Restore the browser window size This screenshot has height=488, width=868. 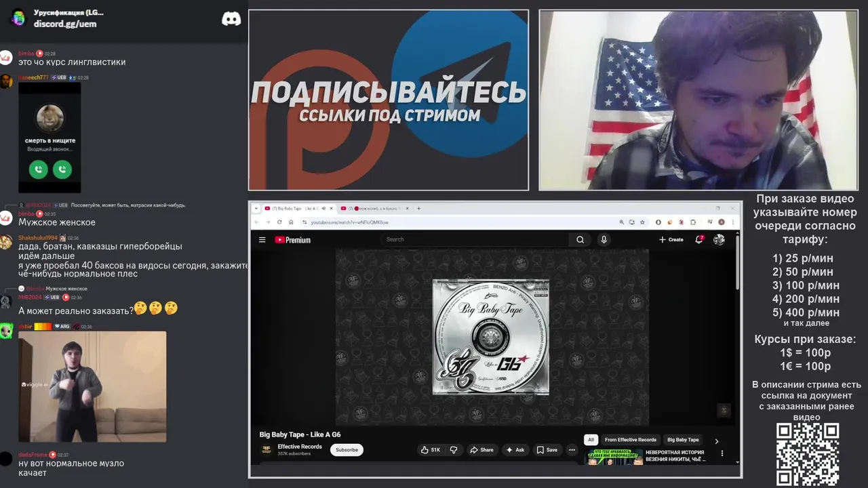[x=717, y=208]
